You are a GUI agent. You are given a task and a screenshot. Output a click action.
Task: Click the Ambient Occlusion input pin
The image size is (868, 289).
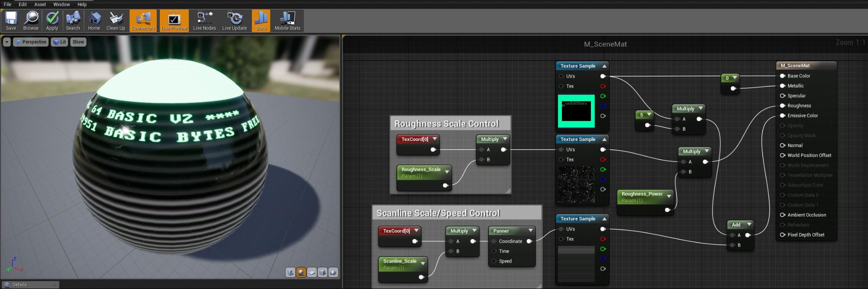(782, 215)
